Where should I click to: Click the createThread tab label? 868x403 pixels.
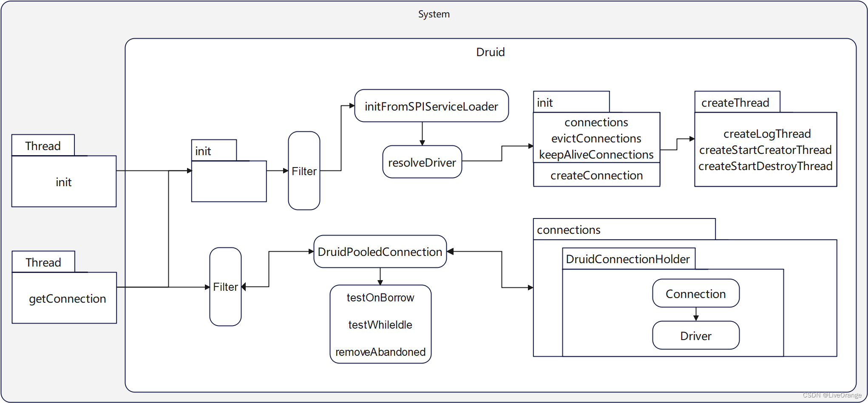click(735, 102)
